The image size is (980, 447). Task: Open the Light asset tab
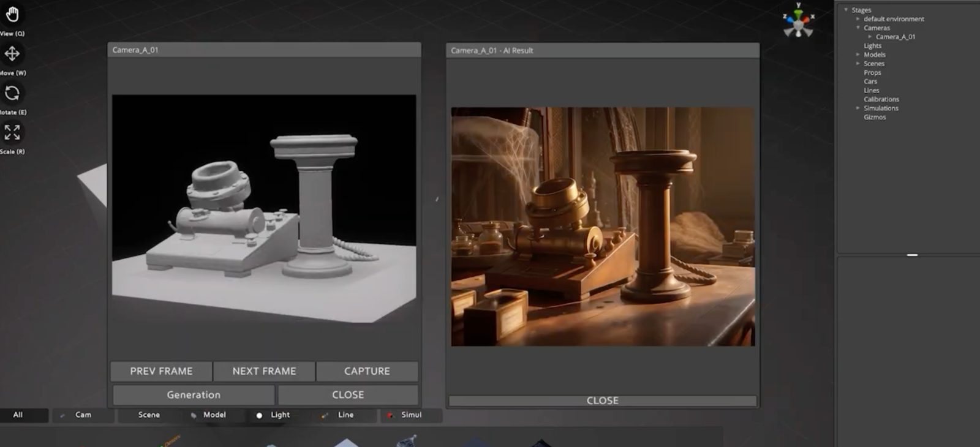tap(280, 415)
